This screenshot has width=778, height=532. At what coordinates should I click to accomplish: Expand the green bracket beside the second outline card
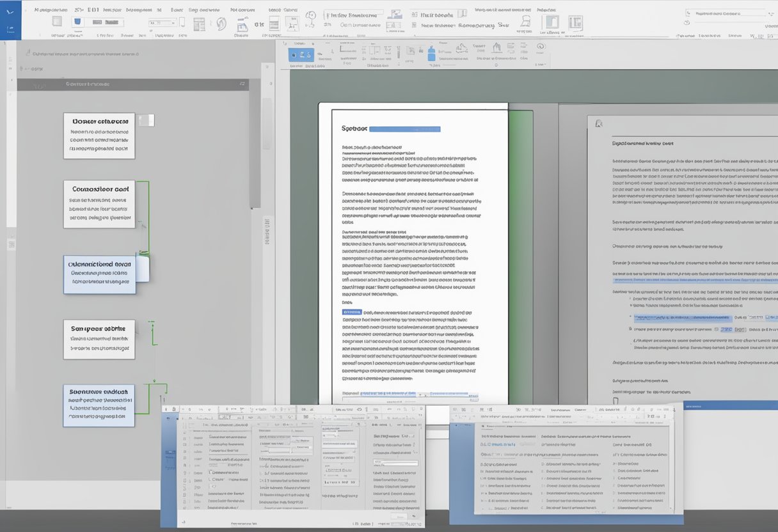(x=147, y=217)
